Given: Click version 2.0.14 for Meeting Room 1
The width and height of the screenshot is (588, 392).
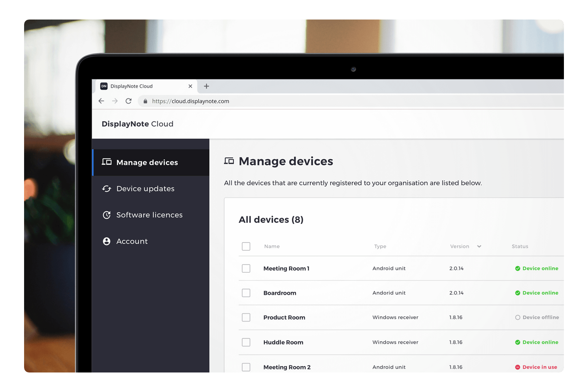Looking at the screenshot, I should click(x=456, y=268).
